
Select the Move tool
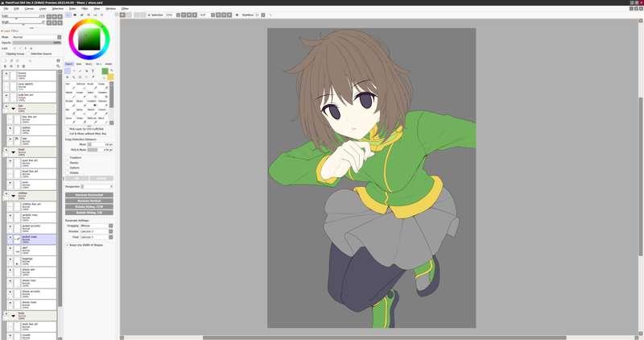tap(68, 77)
